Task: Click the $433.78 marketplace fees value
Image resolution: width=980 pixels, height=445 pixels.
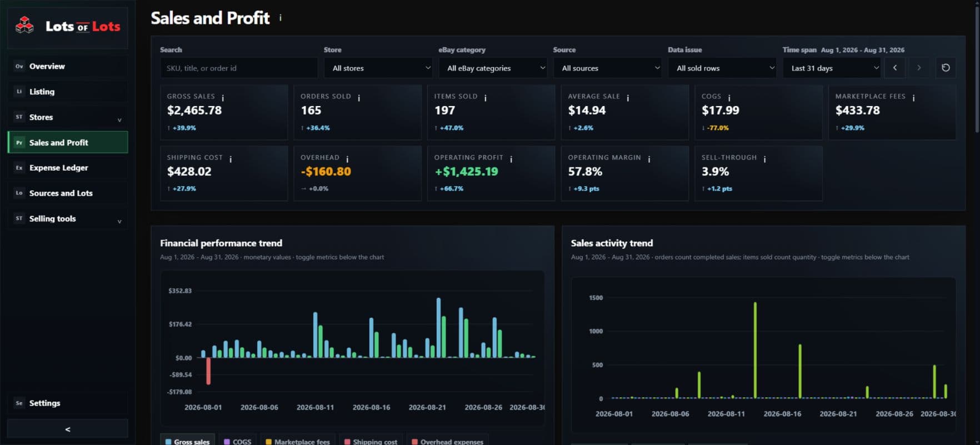Action: click(858, 110)
